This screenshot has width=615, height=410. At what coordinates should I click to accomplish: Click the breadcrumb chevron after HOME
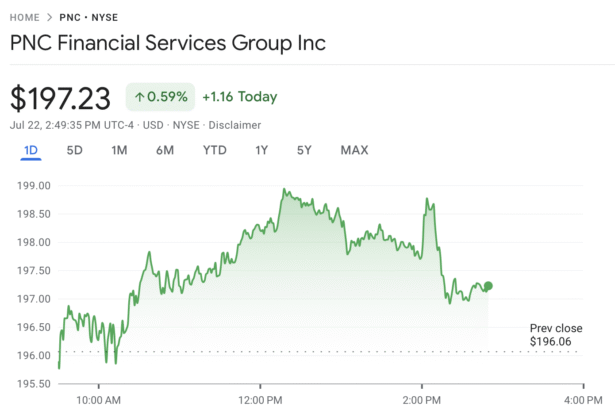49,18
